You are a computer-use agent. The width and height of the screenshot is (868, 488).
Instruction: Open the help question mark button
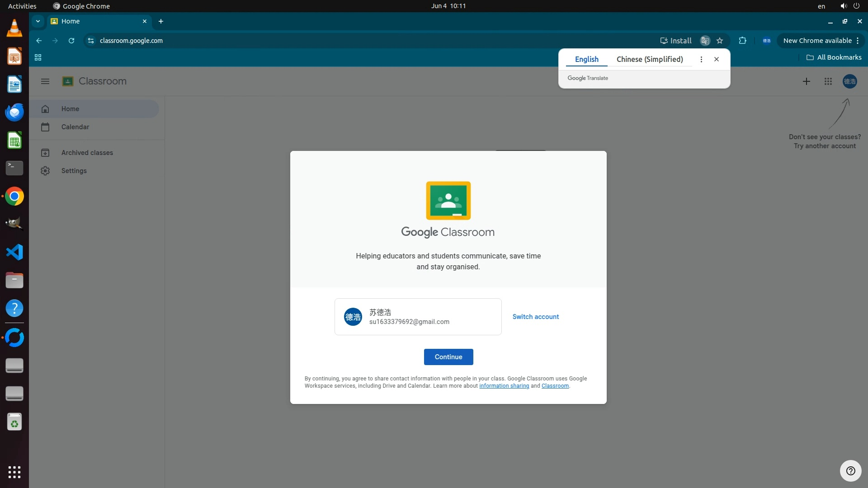click(850, 471)
